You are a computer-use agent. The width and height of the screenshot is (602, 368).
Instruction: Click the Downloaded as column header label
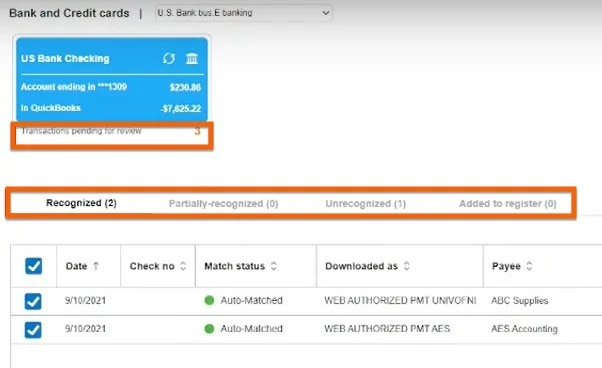click(x=361, y=266)
